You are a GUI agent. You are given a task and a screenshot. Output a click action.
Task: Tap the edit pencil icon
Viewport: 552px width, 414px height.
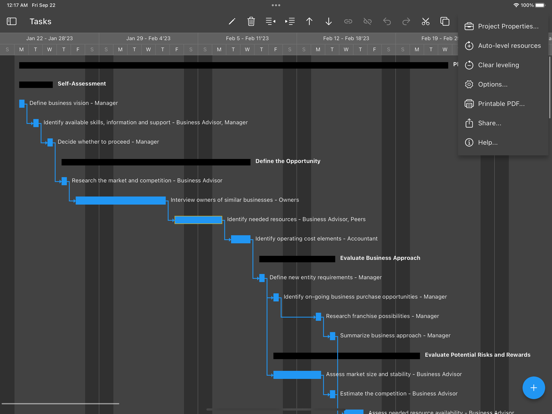tap(232, 21)
